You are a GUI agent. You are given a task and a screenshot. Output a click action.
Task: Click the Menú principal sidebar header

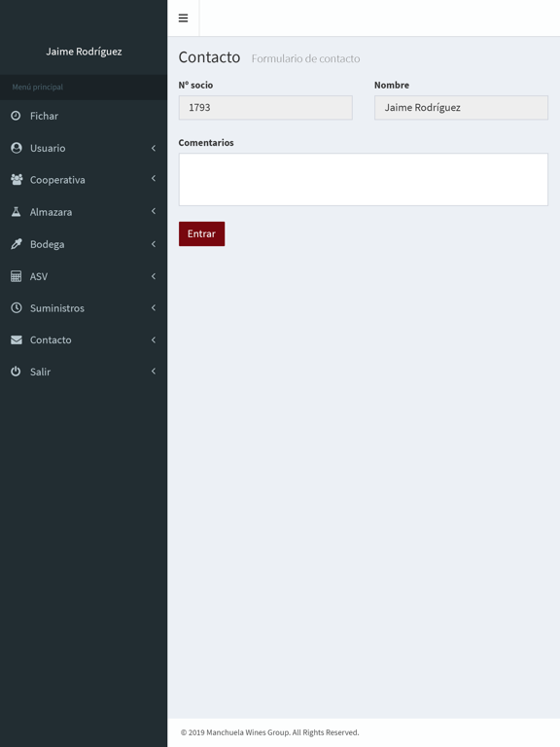coord(38,87)
